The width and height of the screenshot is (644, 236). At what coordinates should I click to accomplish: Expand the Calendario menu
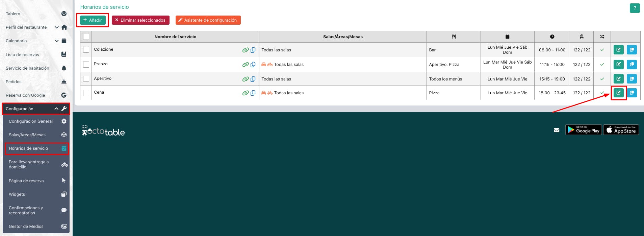pyautogui.click(x=36, y=41)
